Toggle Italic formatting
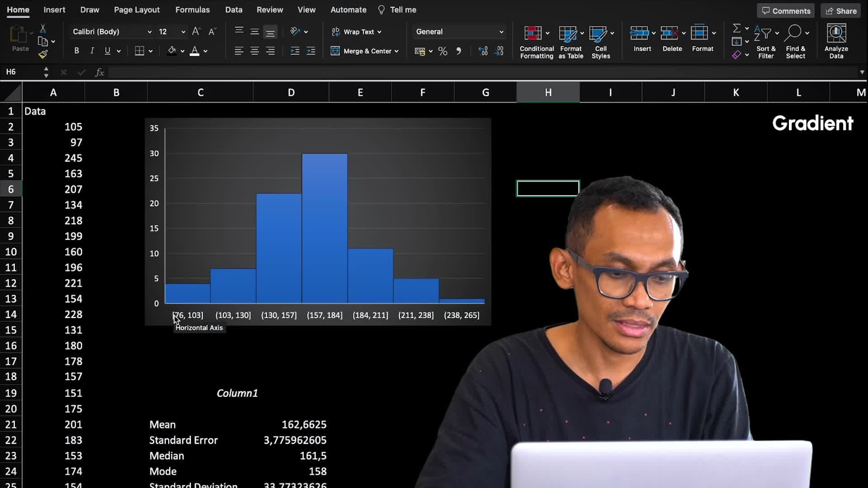This screenshot has width=868, height=488. (92, 51)
